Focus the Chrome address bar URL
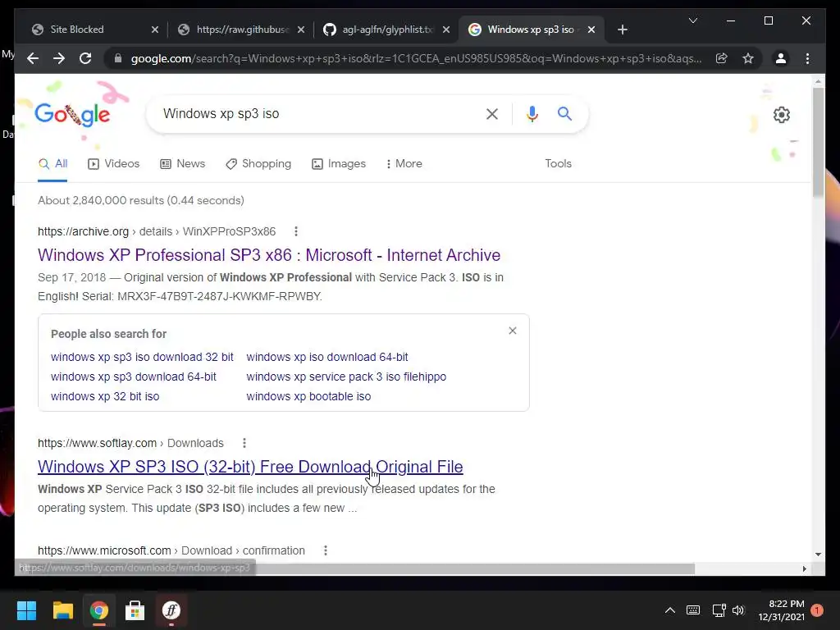Viewport: 840px width, 630px height. point(416,58)
